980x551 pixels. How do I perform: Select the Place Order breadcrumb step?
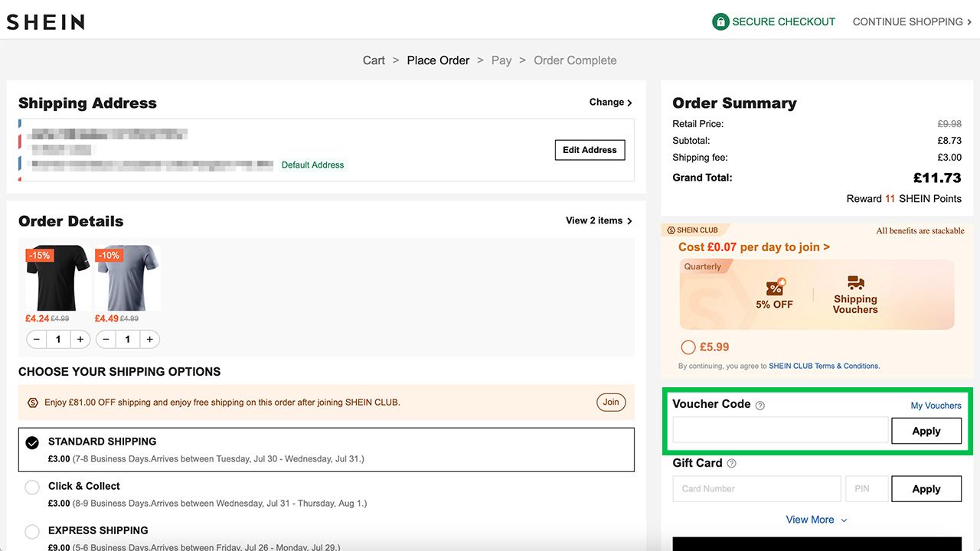pos(438,60)
